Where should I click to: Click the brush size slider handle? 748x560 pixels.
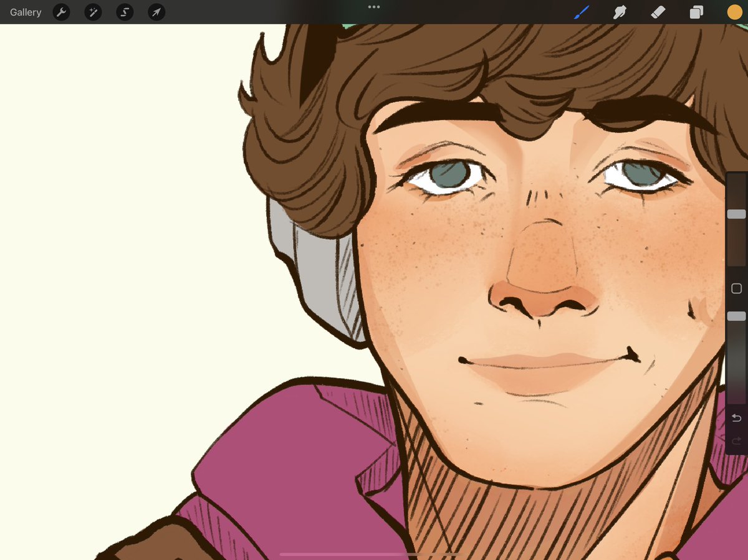736,214
